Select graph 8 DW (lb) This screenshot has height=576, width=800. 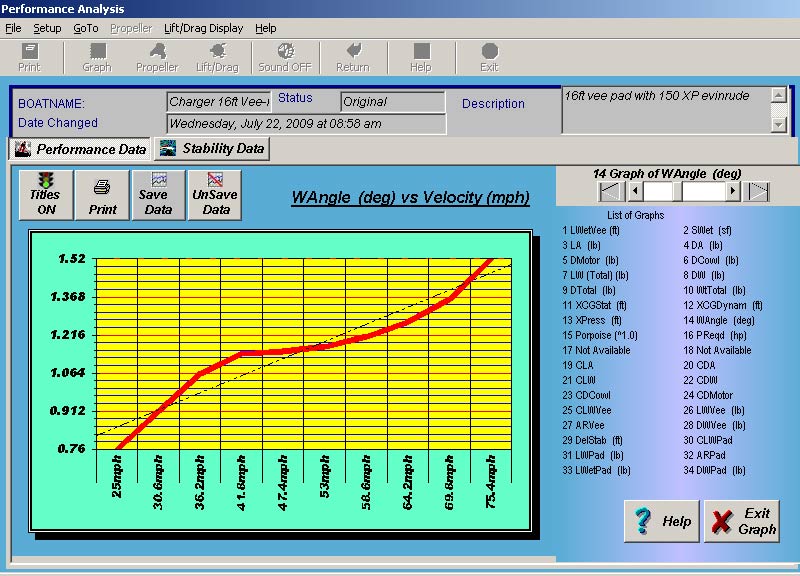click(704, 275)
